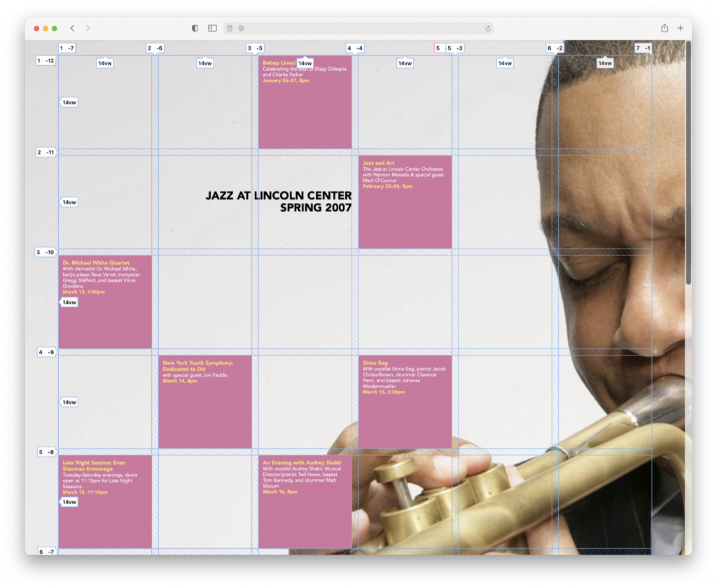Click the browser forward arrow
The height and width of the screenshot is (588, 717).
[88, 28]
